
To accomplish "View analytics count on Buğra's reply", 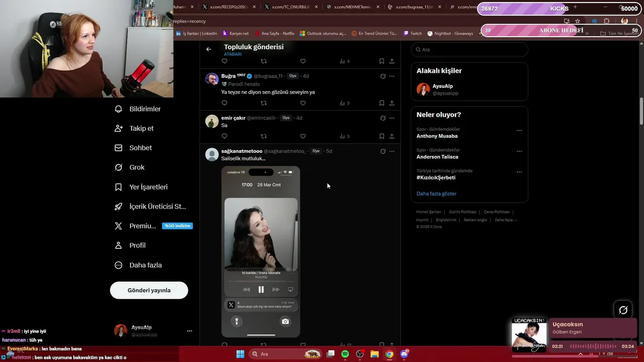I will (x=345, y=103).
